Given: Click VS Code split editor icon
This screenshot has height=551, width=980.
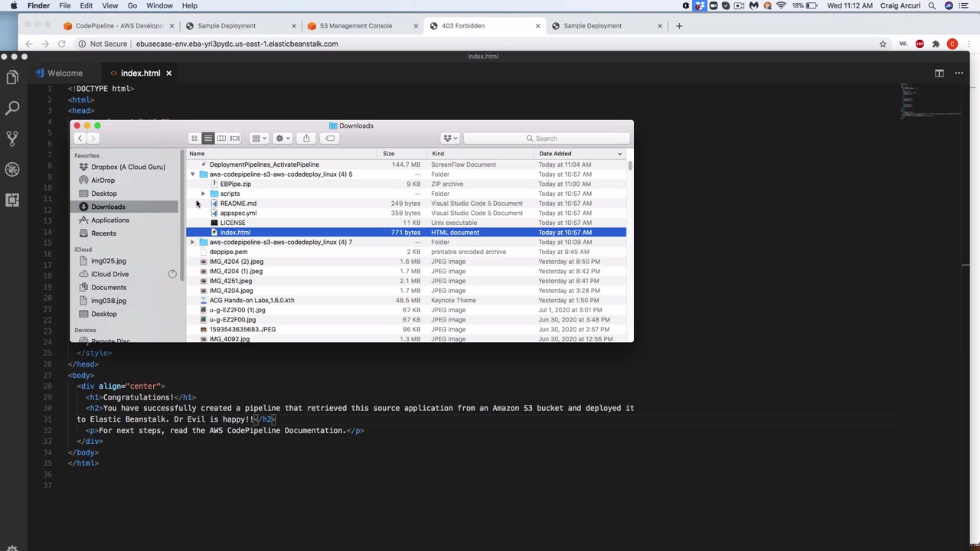Looking at the screenshot, I should 939,73.
